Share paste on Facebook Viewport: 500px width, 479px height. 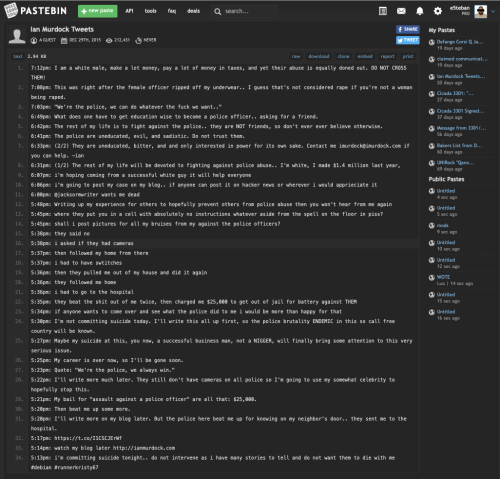[408, 29]
